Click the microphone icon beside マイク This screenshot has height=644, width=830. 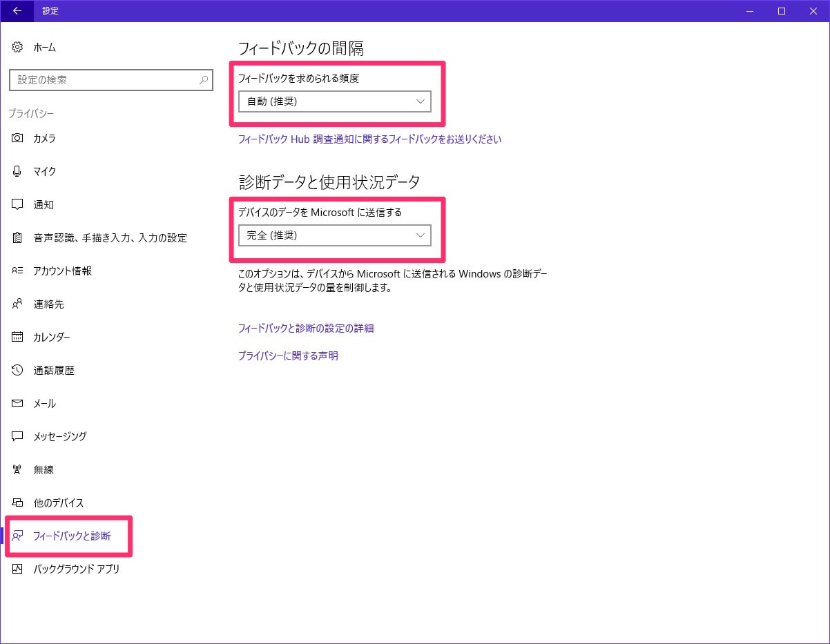coord(18,171)
